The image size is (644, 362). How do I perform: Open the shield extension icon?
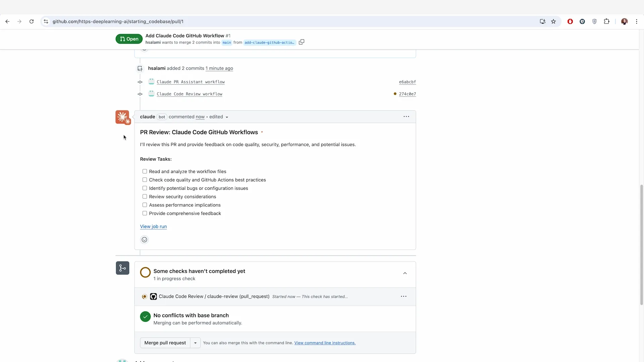[x=594, y=21]
